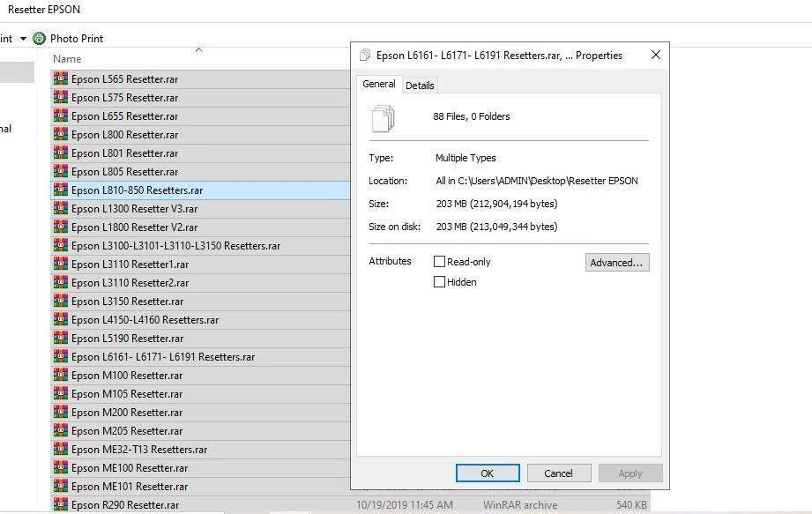Click the WinRAR icon of Epson L655 Resetter.rar
Screen dimensions: 812x514
click(61, 116)
